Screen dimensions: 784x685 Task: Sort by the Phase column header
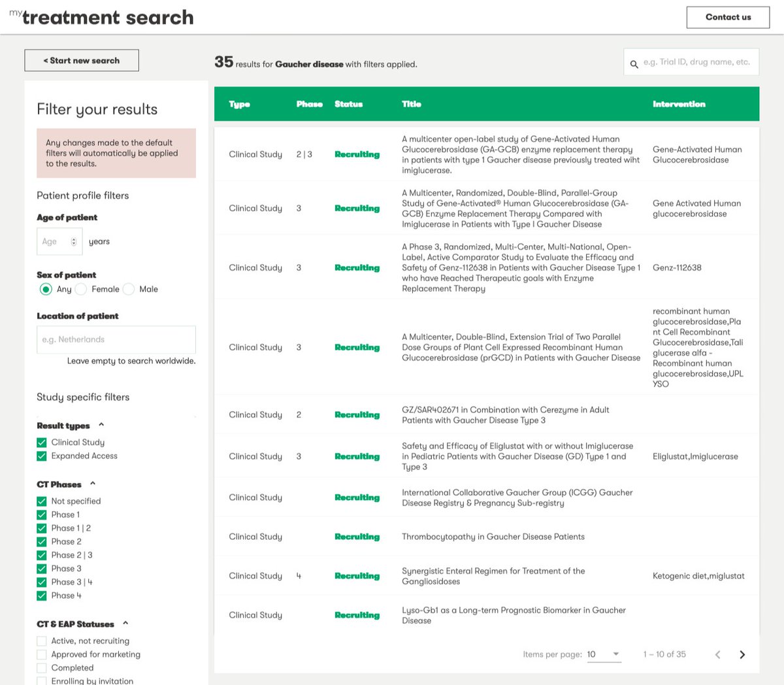point(309,104)
